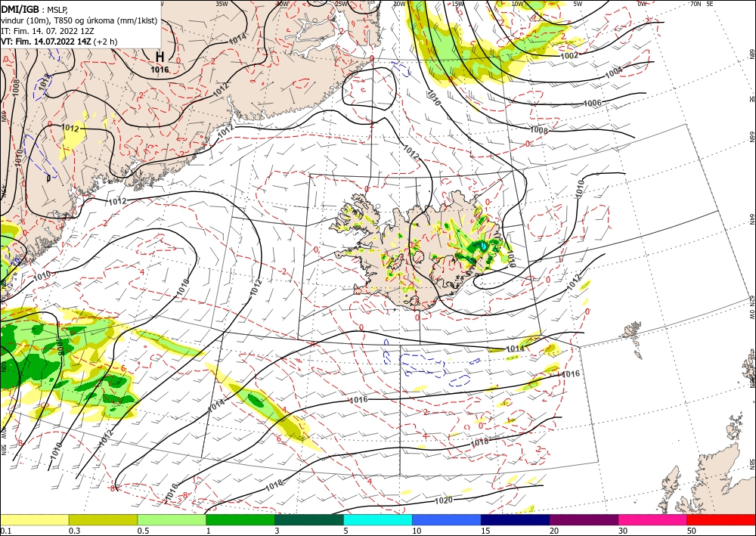Click the legend value '0.1'
The image size is (756, 536).
tap(5, 531)
